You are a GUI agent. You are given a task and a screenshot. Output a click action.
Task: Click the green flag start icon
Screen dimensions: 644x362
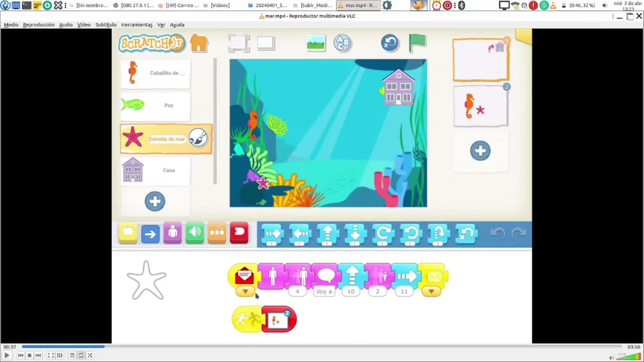tap(417, 43)
